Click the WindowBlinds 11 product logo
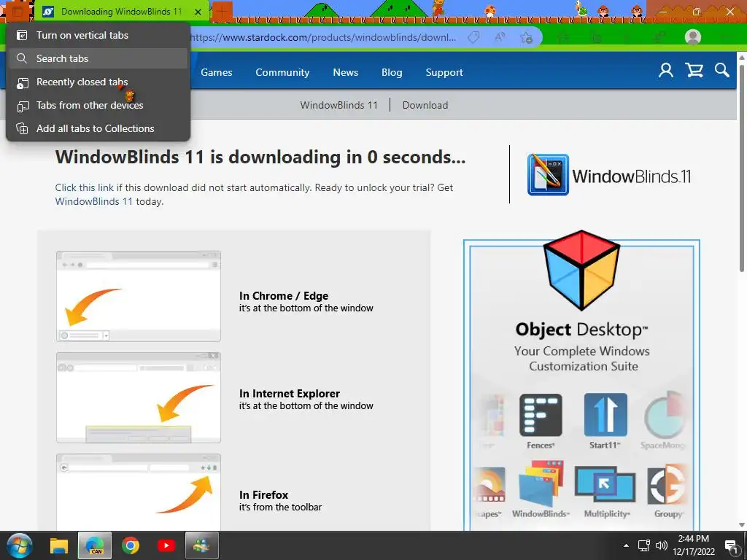The width and height of the screenshot is (747, 560). (x=609, y=175)
